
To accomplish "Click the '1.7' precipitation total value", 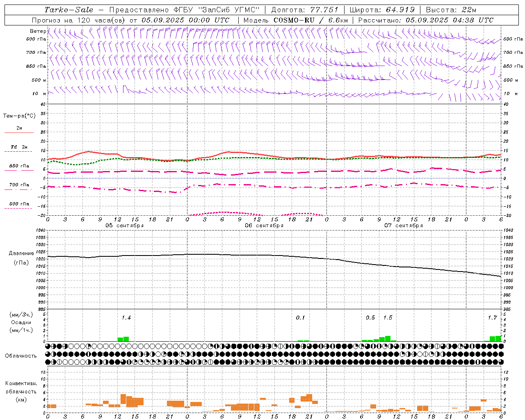I will point(492,318).
